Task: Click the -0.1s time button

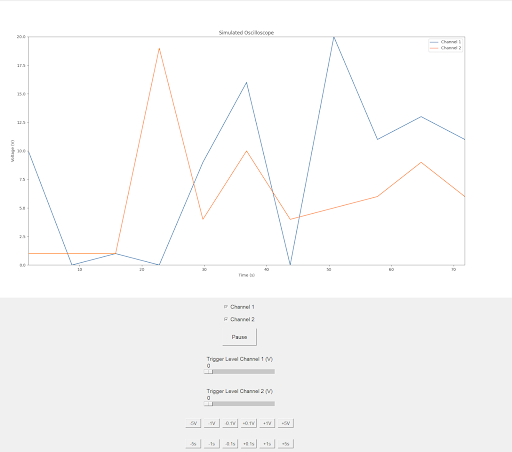Action: click(230, 444)
